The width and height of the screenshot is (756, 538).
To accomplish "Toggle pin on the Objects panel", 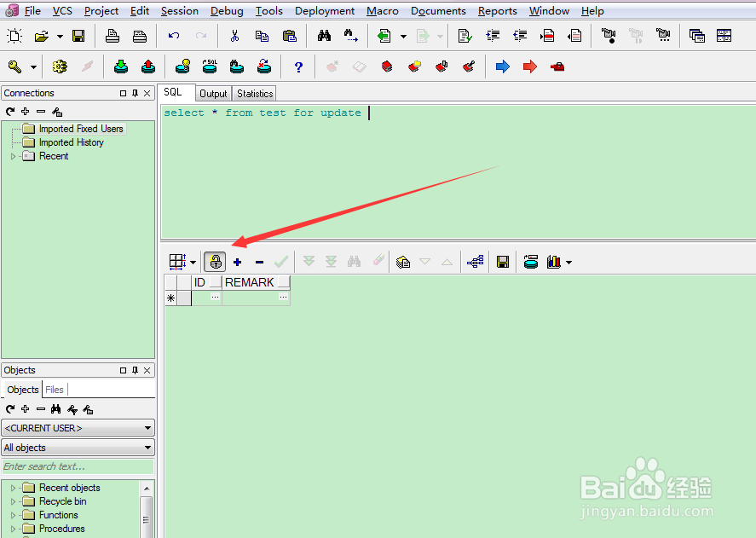I will [x=135, y=370].
